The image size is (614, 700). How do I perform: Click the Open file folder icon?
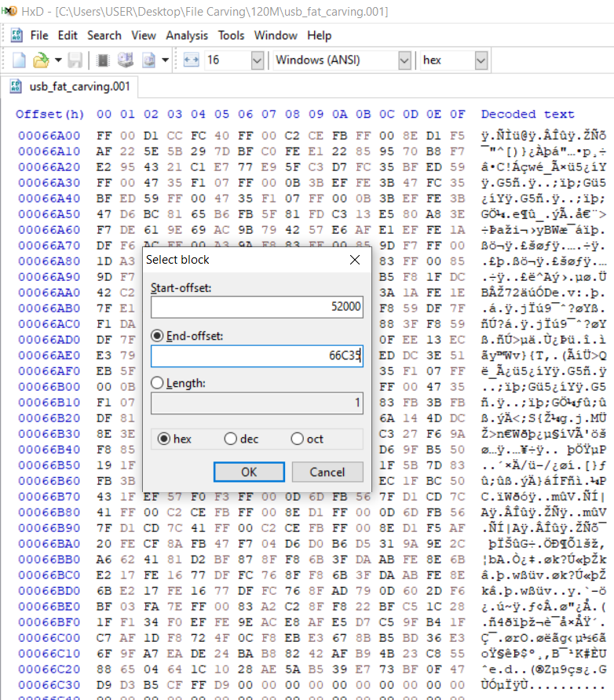tap(41, 60)
